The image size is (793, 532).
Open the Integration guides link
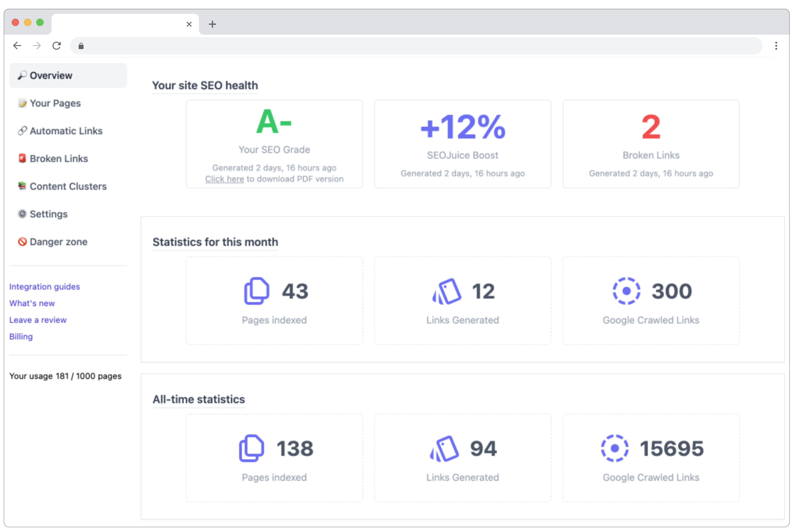tap(45, 287)
